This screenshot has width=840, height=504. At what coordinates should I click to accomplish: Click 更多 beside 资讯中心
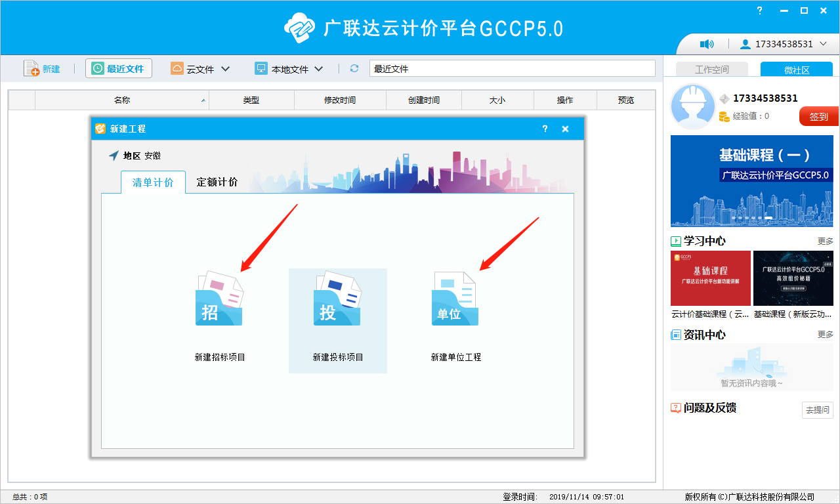coord(826,335)
